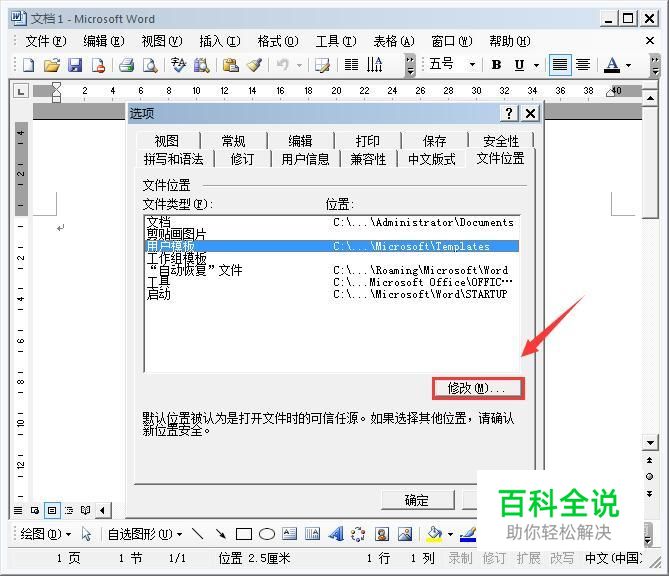Toggle Bold formatting button
Image resolution: width=669 pixels, height=576 pixels.
(496, 65)
